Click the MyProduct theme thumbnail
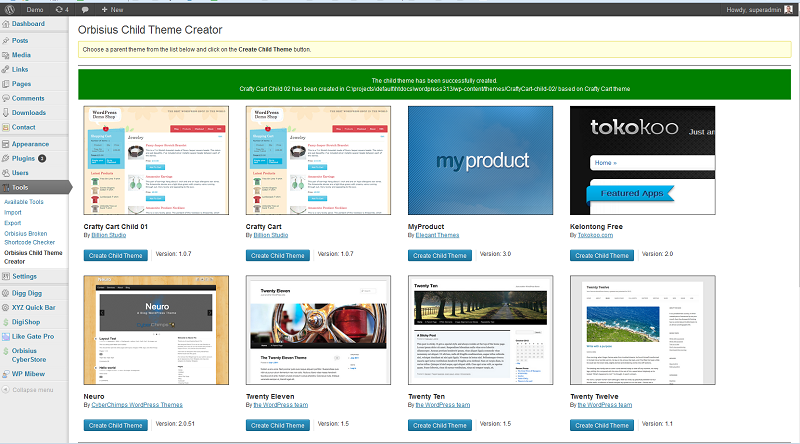The height and width of the screenshot is (444, 800). point(481,160)
